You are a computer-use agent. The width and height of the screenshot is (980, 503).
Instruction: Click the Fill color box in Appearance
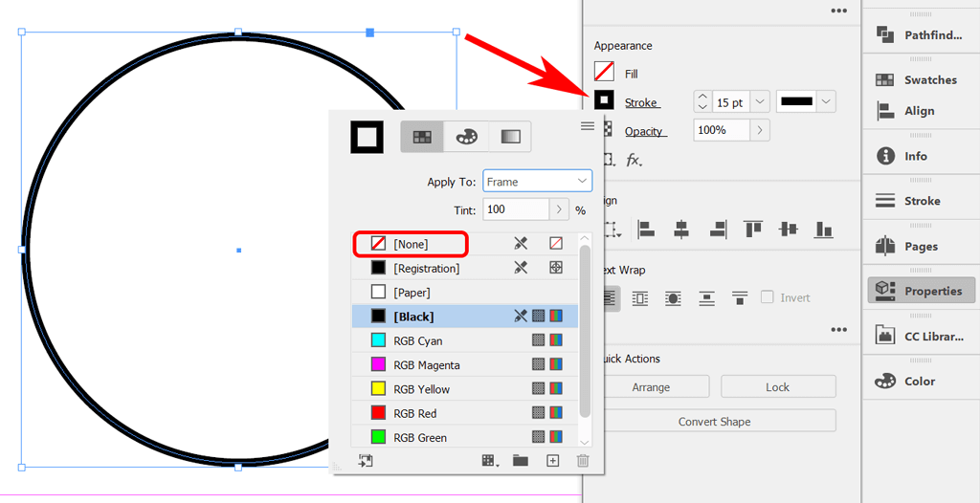coord(604,72)
